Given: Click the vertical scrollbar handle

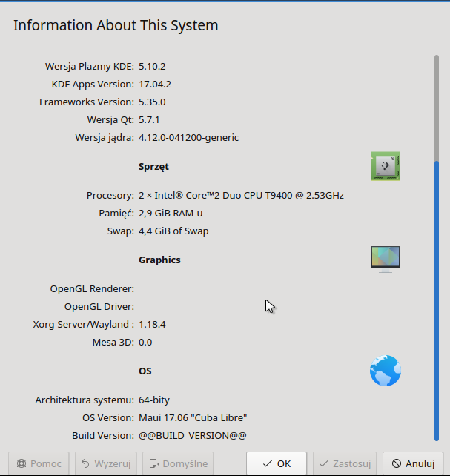Looking at the screenshot, I should 437,297.
